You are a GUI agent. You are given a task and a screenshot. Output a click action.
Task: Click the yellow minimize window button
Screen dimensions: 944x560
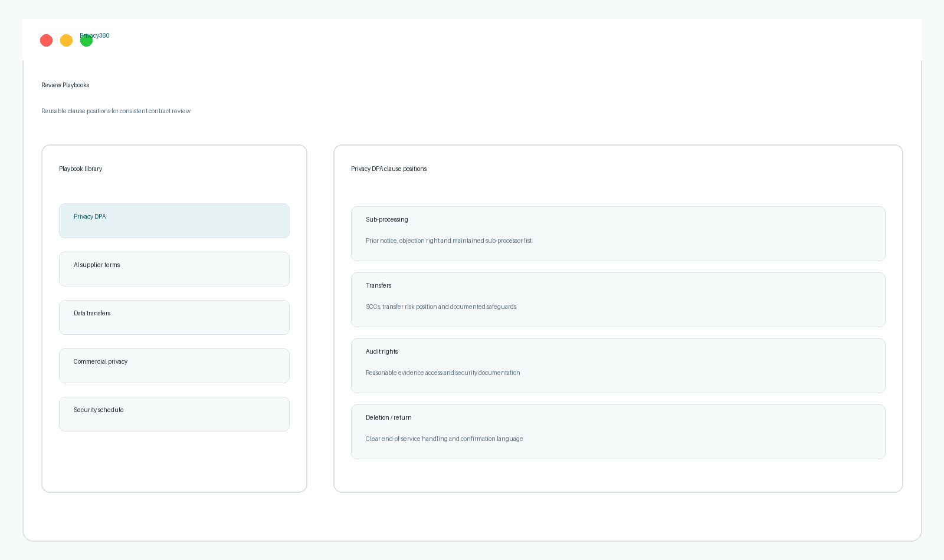click(66, 40)
